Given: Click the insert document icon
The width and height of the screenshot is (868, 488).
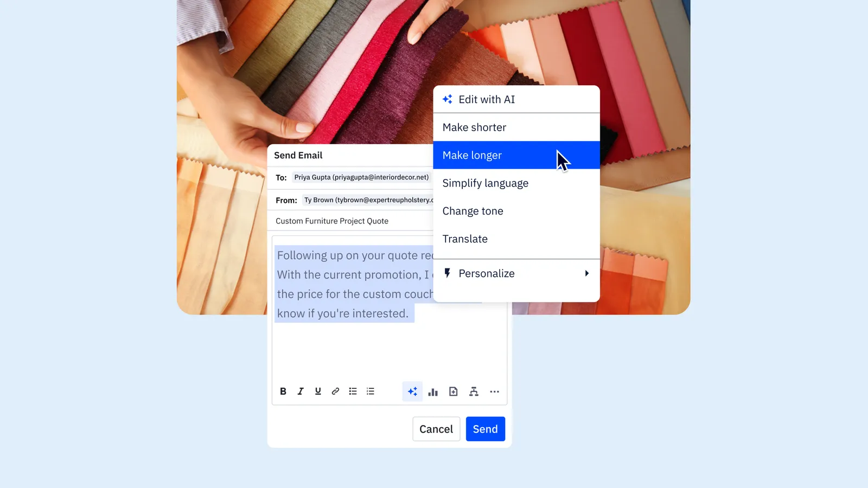Looking at the screenshot, I should point(453,391).
